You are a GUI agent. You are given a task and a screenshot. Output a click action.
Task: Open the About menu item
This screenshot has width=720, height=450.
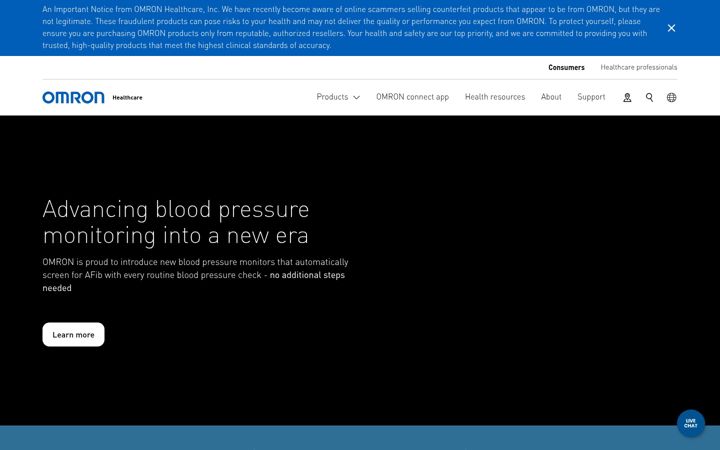(551, 97)
